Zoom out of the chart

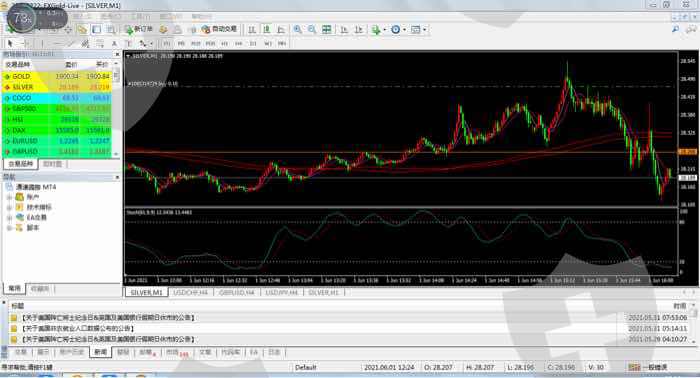tap(312, 29)
